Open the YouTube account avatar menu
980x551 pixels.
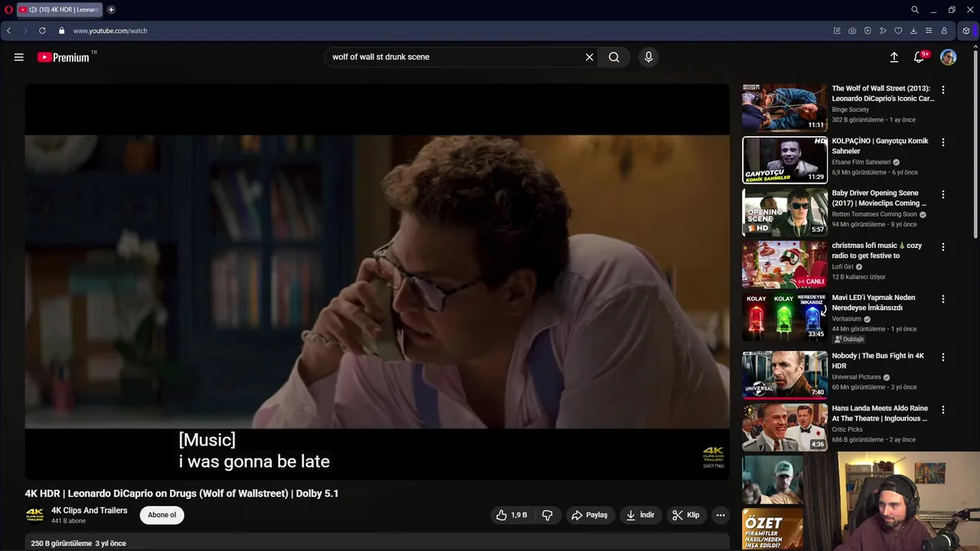tap(948, 57)
